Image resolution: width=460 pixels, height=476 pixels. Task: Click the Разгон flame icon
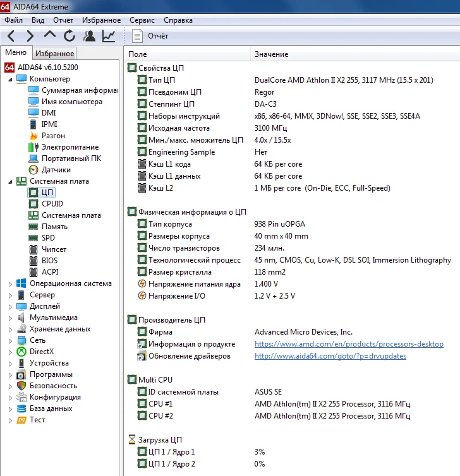[x=33, y=135]
